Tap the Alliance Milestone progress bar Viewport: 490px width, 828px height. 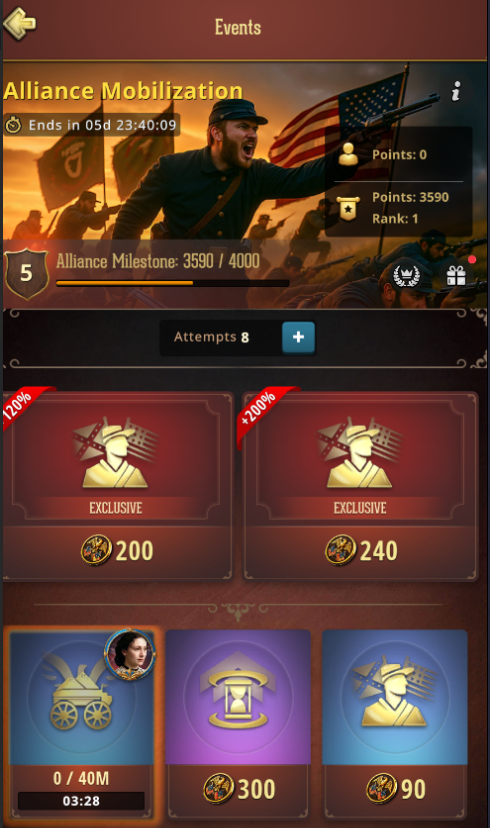click(173, 284)
